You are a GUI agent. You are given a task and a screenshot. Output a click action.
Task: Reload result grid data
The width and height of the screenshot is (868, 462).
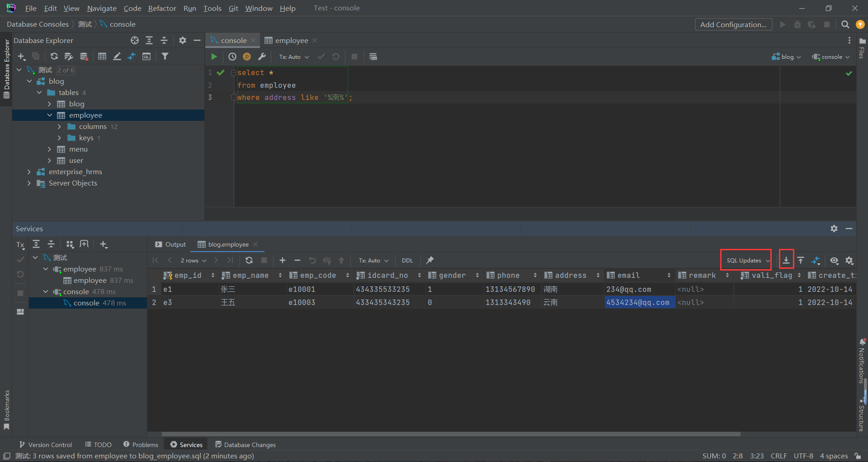click(x=249, y=260)
